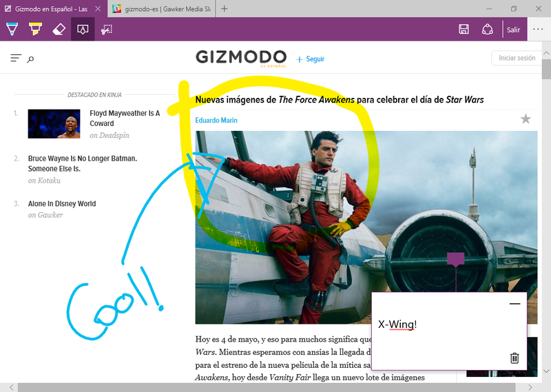Open author link Eduardo Marin
Image resolution: width=551 pixels, height=392 pixels.
point(216,121)
